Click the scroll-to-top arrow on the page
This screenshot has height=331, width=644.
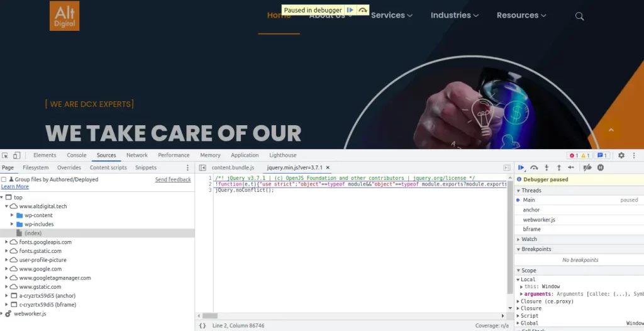pyautogui.click(x=611, y=130)
